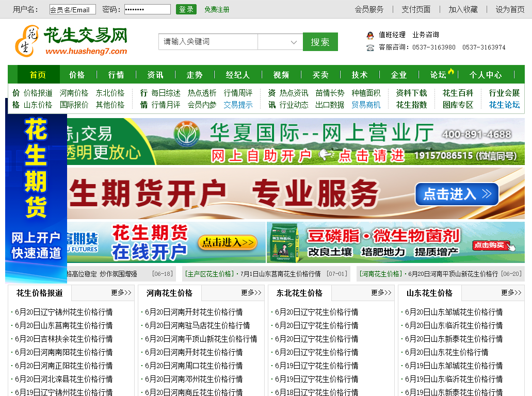The height and width of the screenshot is (396, 532).
Task: Open the 资料下载 link
Action: point(411,93)
